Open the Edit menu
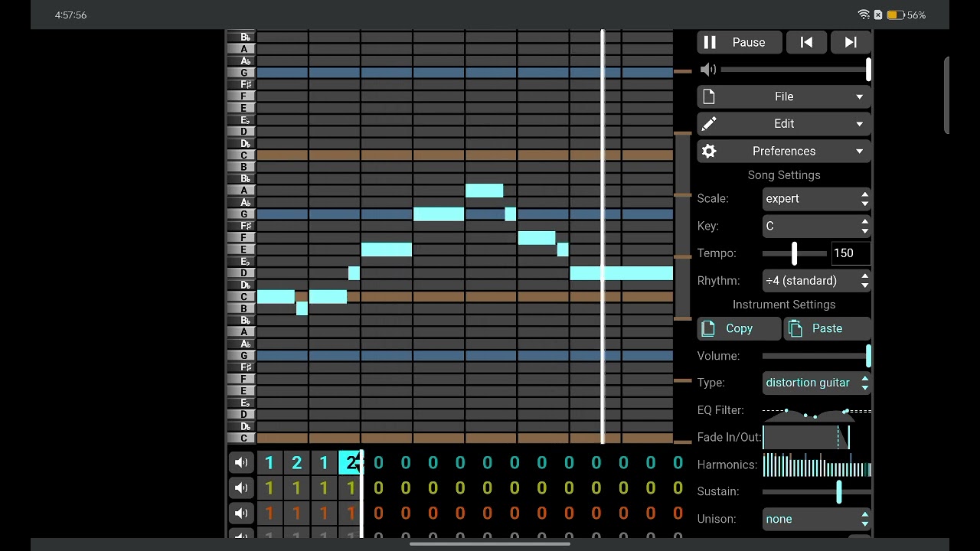The height and width of the screenshot is (551, 980). point(784,123)
